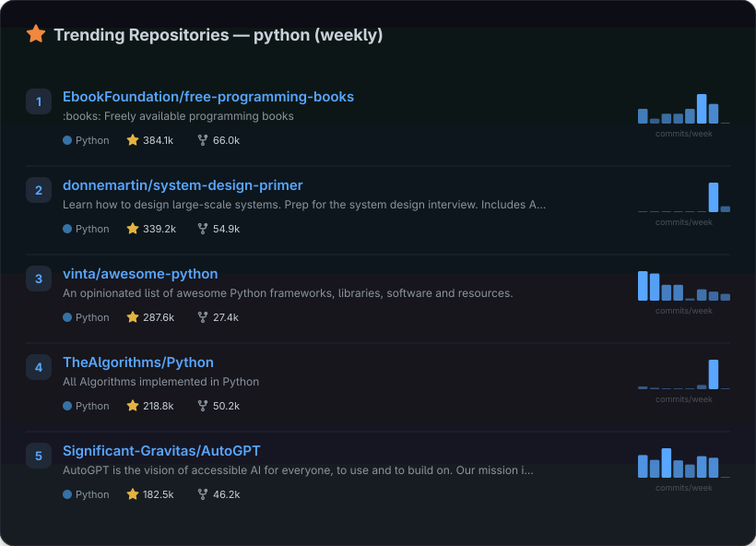Click star icon for free-programming-books
This screenshot has width=756, height=546.
point(133,140)
